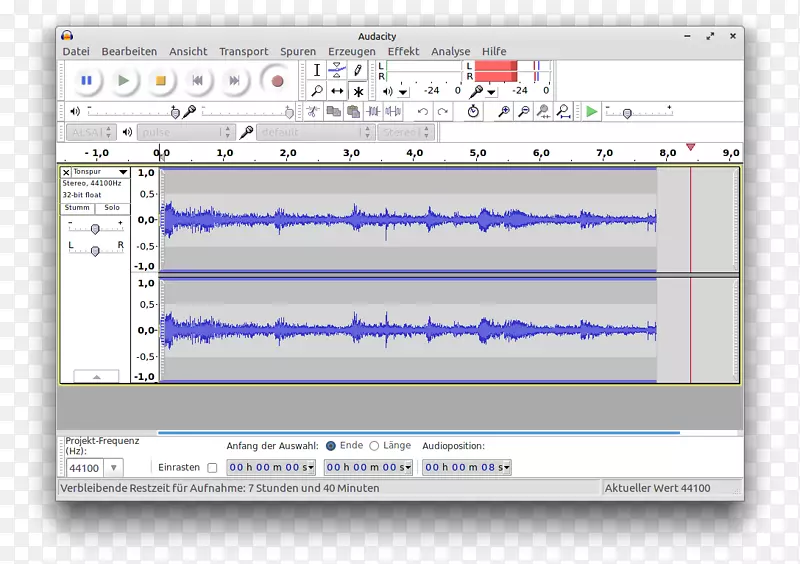Open playback meter dropdown arrow
The width and height of the screenshot is (800, 564).
click(x=403, y=92)
